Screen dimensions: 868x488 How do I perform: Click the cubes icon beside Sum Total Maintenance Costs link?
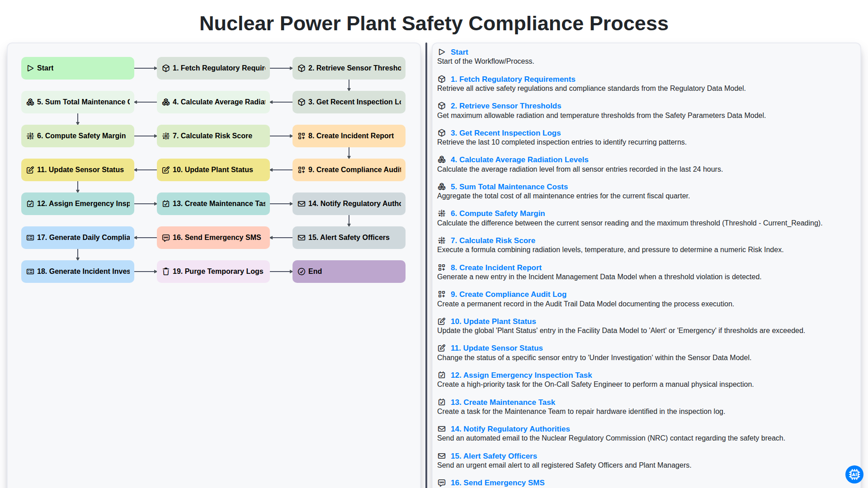click(442, 187)
